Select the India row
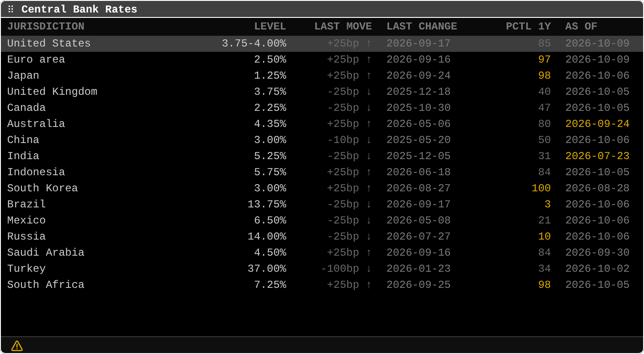The width and height of the screenshot is (644, 354). tap(322, 156)
